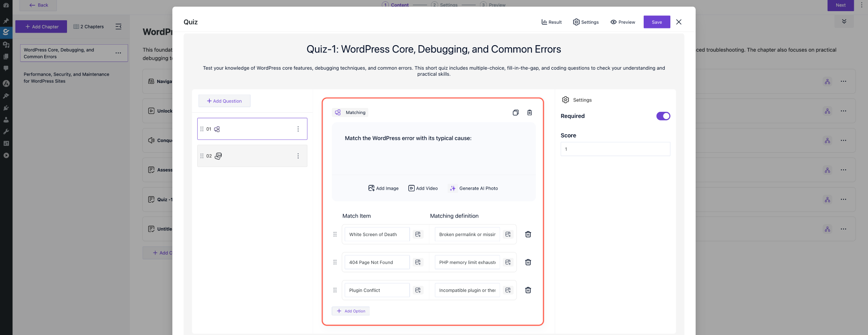This screenshot has width=868, height=335.
Task: Open the top-right more options menu
Action: pos(862,5)
